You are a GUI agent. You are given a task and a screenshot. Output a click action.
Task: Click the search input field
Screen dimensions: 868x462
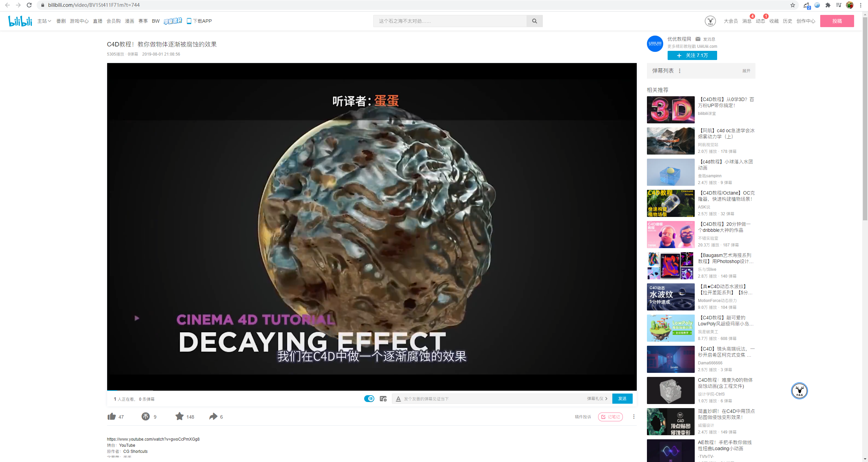(x=450, y=21)
